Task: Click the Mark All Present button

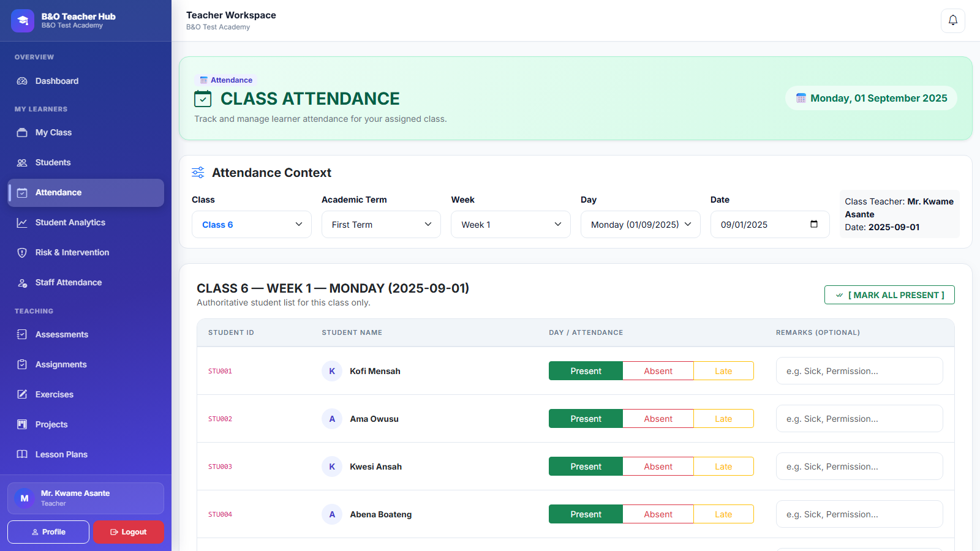Action: [x=889, y=295]
